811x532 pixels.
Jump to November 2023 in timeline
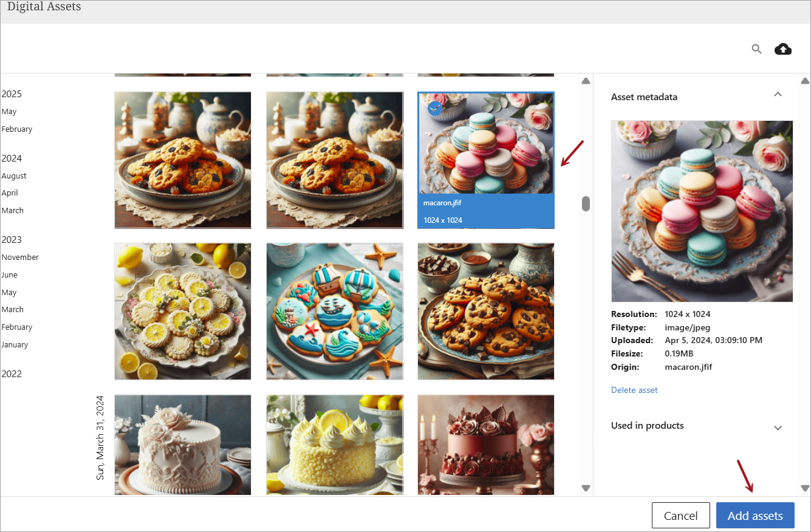[20, 257]
